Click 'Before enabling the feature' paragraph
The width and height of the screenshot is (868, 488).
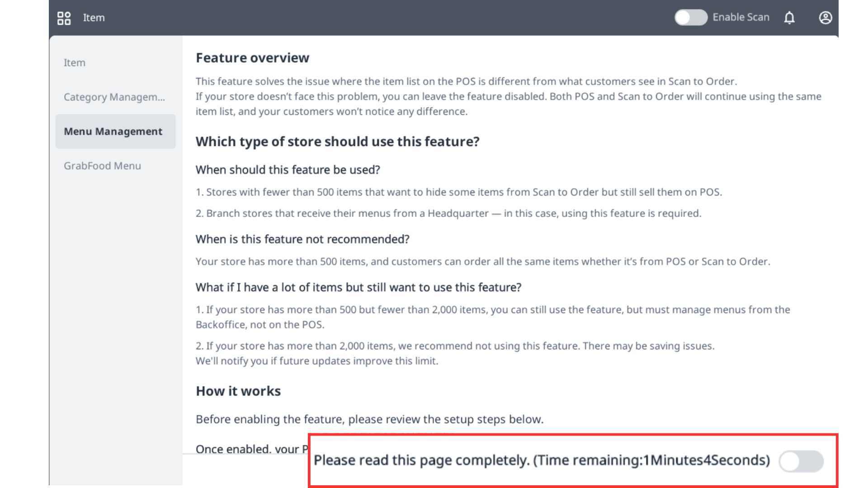click(x=369, y=420)
